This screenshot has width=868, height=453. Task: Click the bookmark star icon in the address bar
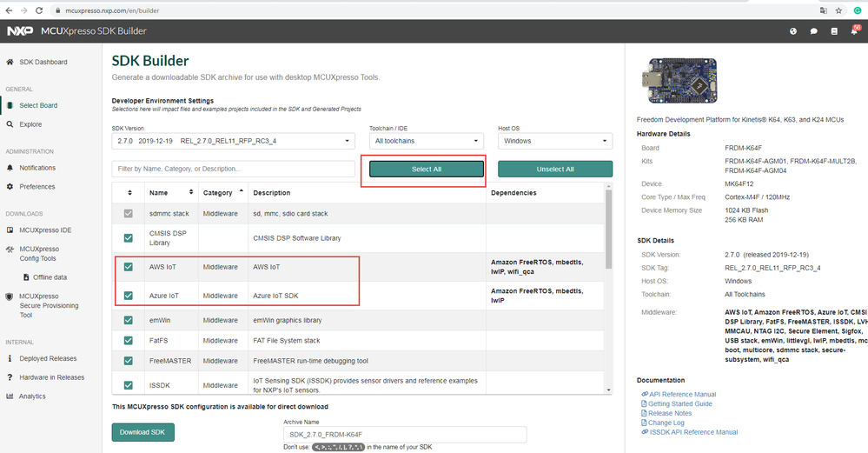(838, 10)
